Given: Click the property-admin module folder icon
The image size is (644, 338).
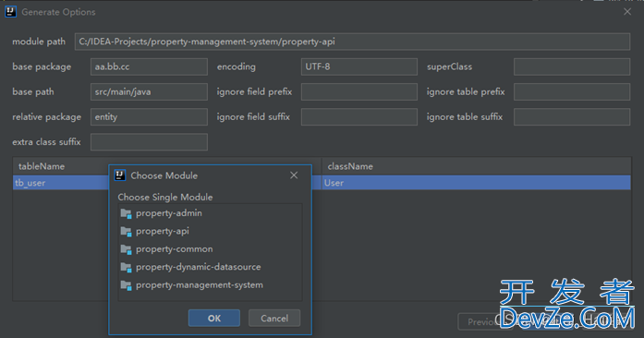Looking at the screenshot, I should coord(126,213).
